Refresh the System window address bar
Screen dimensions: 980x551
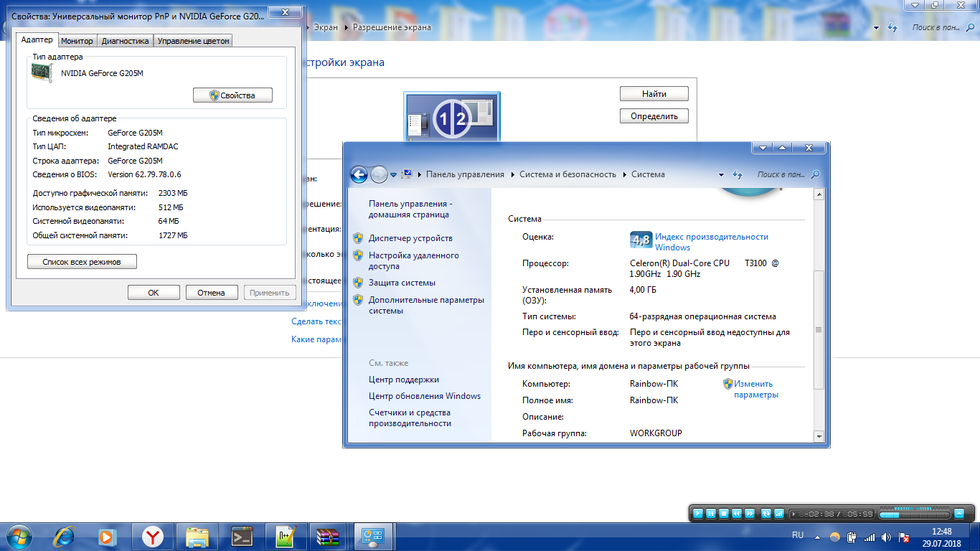pyautogui.click(x=737, y=174)
